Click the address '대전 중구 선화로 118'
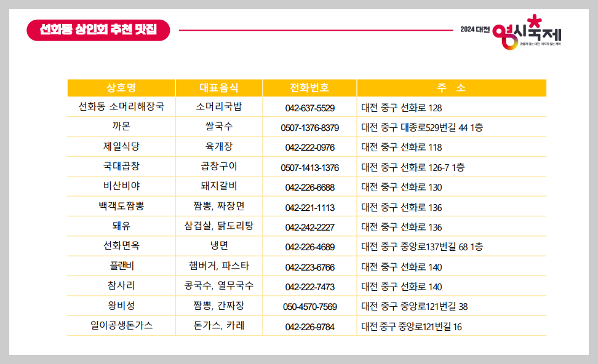The height and width of the screenshot is (364, 598). (x=401, y=147)
